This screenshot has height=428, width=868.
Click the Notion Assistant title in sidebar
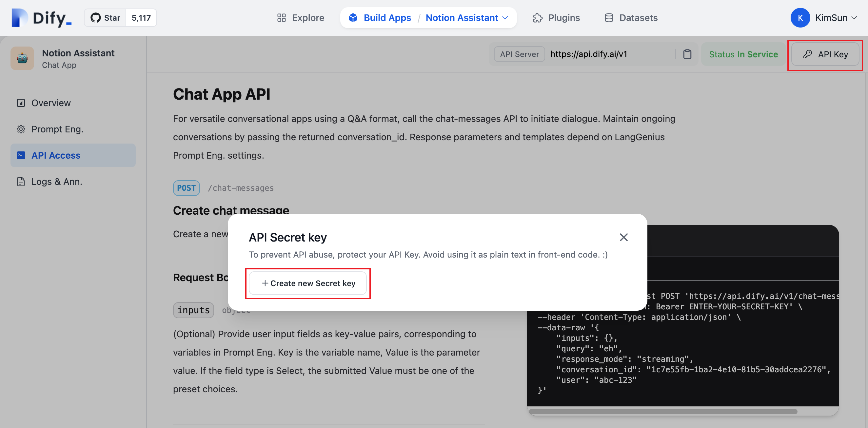78,53
